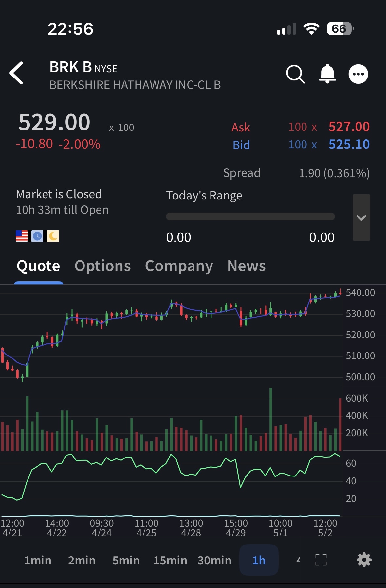
Task: Switch to the Options tab
Action: pyautogui.click(x=103, y=266)
